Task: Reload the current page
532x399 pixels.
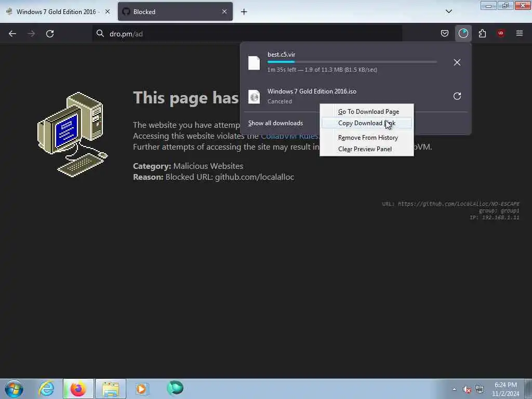Action: pos(50,34)
